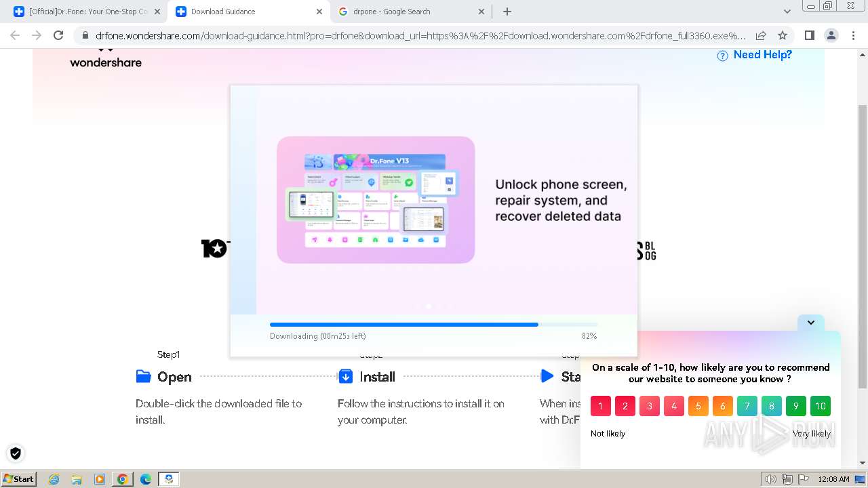Viewport: 868px width, 488px height.
Task: Go back to previous page
Action: 15,36
